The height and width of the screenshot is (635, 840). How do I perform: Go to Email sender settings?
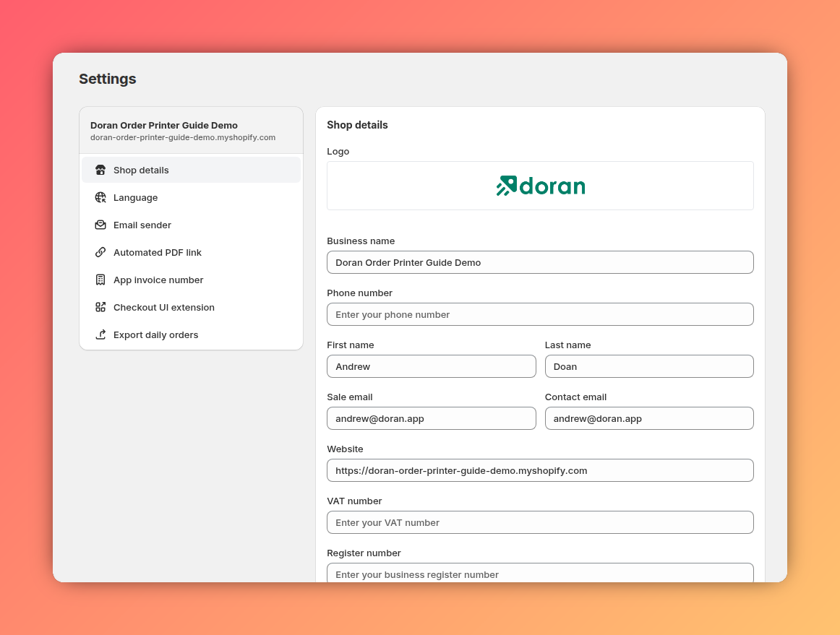(x=192, y=225)
